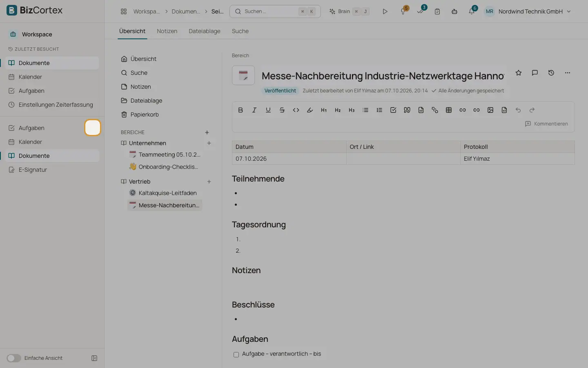Underline the selected text
Image resolution: width=588 pixels, height=368 pixels.
(x=268, y=110)
